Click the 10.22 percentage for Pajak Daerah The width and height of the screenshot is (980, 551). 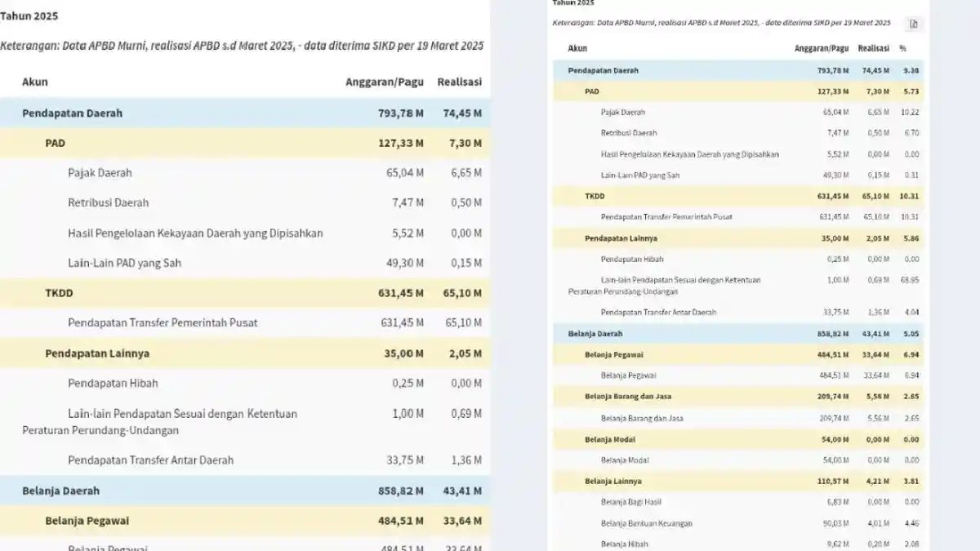point(910,112)
